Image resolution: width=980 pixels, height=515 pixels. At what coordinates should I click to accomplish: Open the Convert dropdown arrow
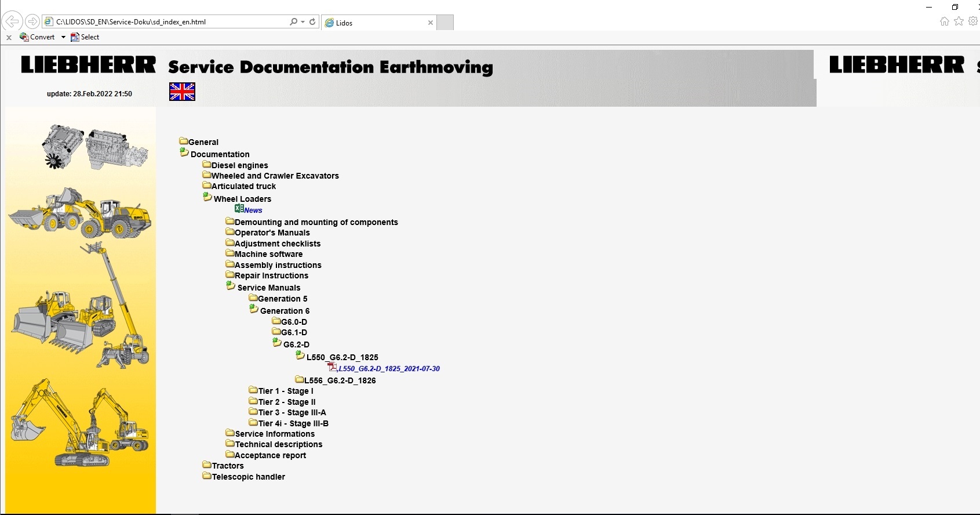click(63, 37)
